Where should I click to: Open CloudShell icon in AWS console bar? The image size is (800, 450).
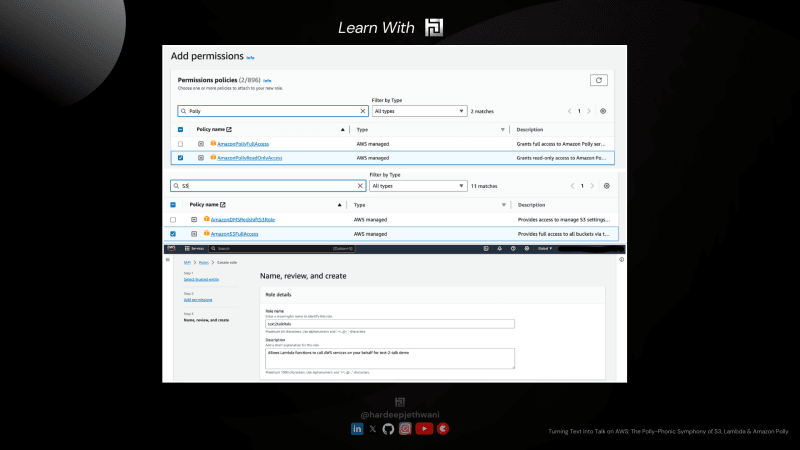coord(486,248)
